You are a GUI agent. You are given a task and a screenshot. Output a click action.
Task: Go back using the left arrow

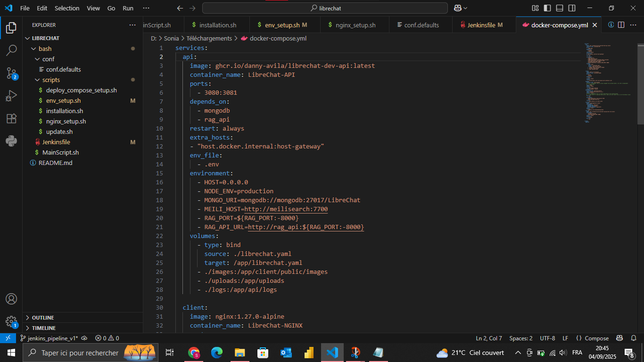[180, 8]
